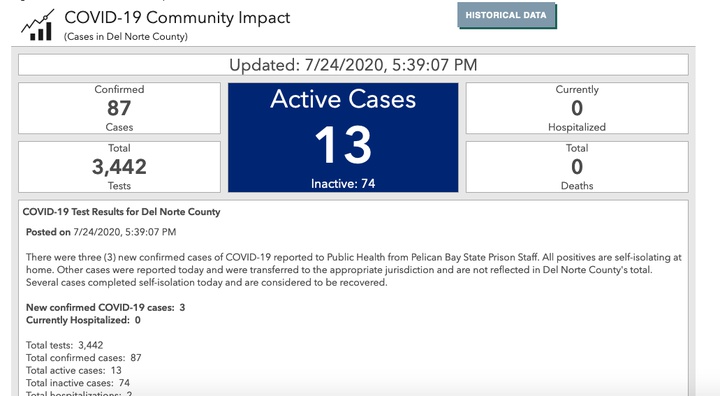Click the Currently Hospitalized: 0 line

[83, 320]
